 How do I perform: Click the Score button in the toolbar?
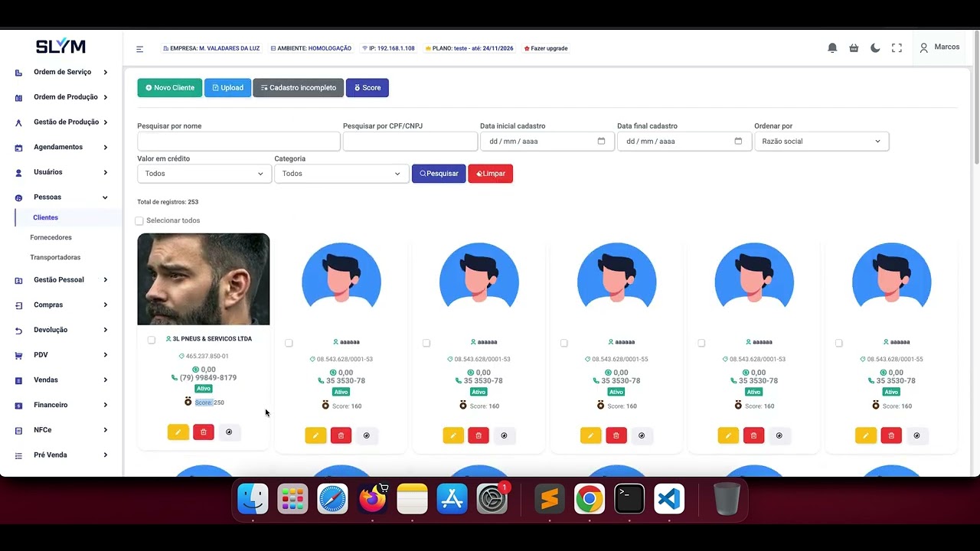367,88
